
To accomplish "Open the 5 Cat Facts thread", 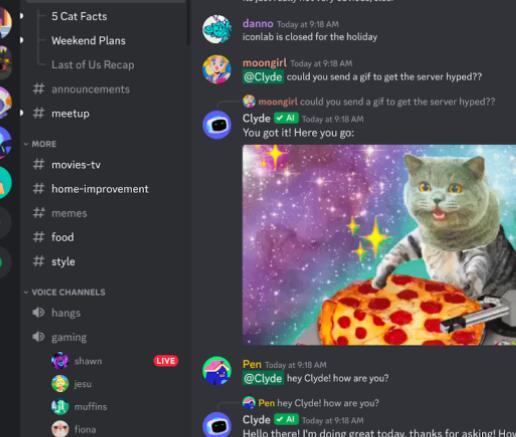I will point(79,16).
